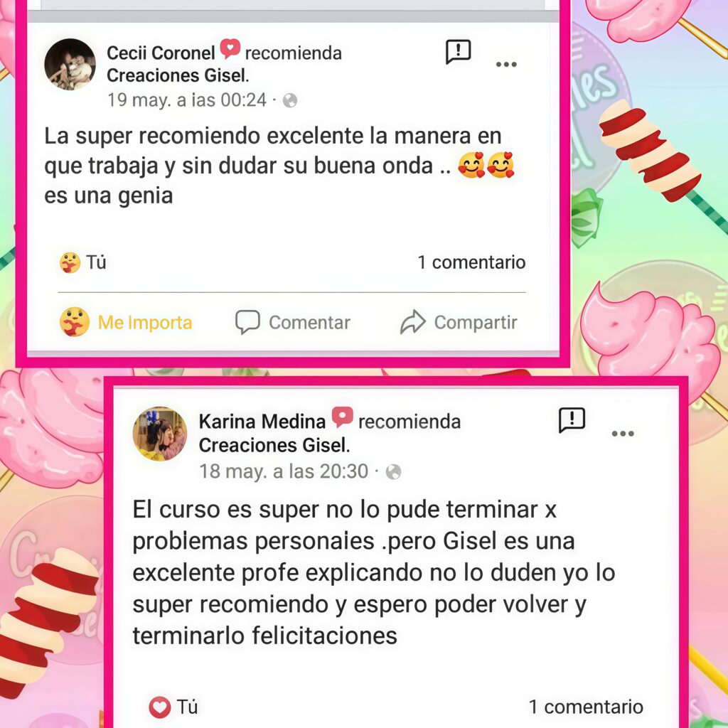Open three-dot options on Karina's post
The image size is (728, 728).
pyautogui.click(x=623, y=434)
